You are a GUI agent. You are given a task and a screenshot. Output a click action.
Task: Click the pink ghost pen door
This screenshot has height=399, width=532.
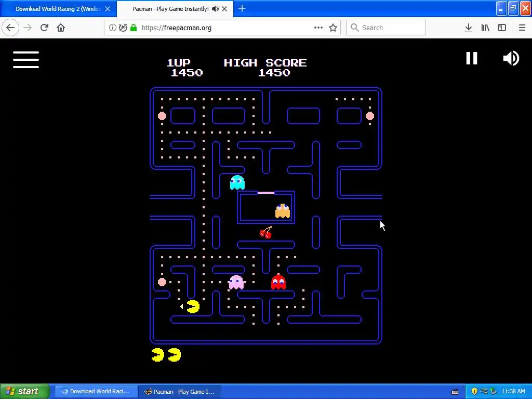point(266,193)
